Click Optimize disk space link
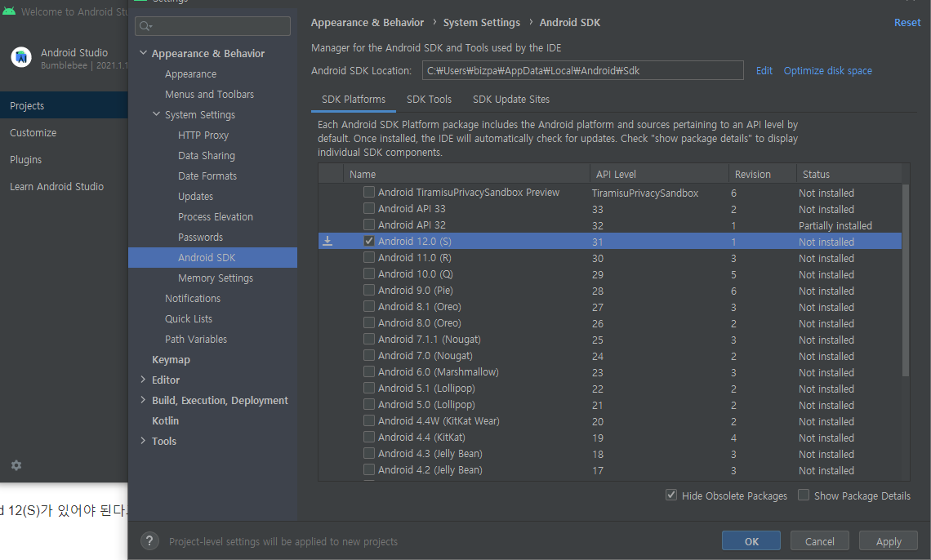Viewport: 931px width, 560px height. [827, 70]
